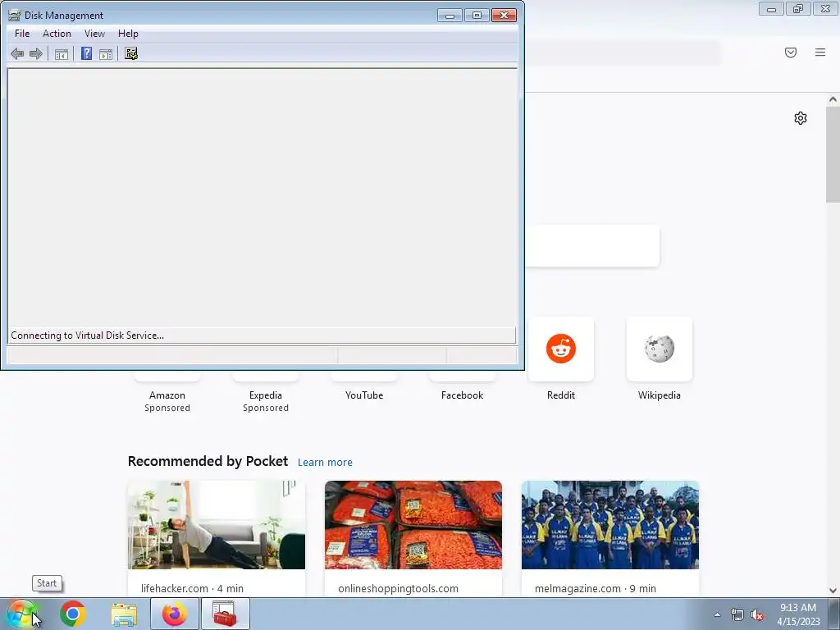Minimize the Disk Management window
Screen dimensions: 840x630
point(450,15)
